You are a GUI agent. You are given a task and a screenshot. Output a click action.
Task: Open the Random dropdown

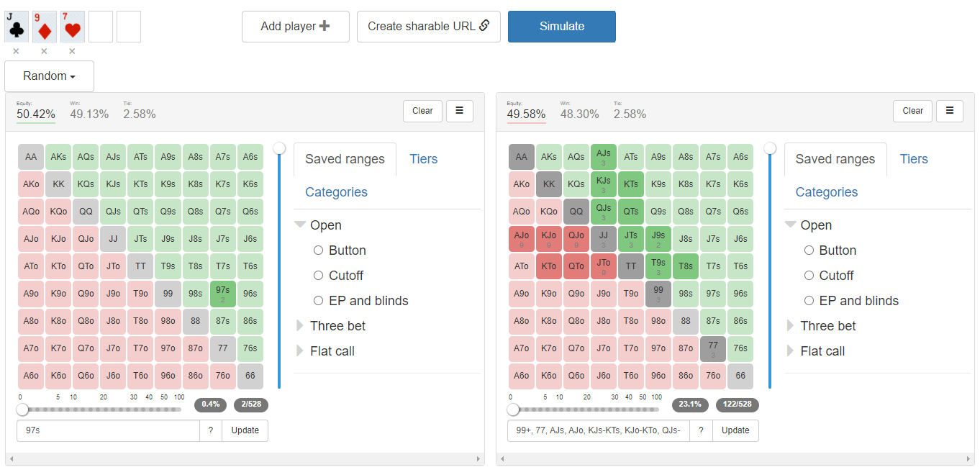(49, 76)
